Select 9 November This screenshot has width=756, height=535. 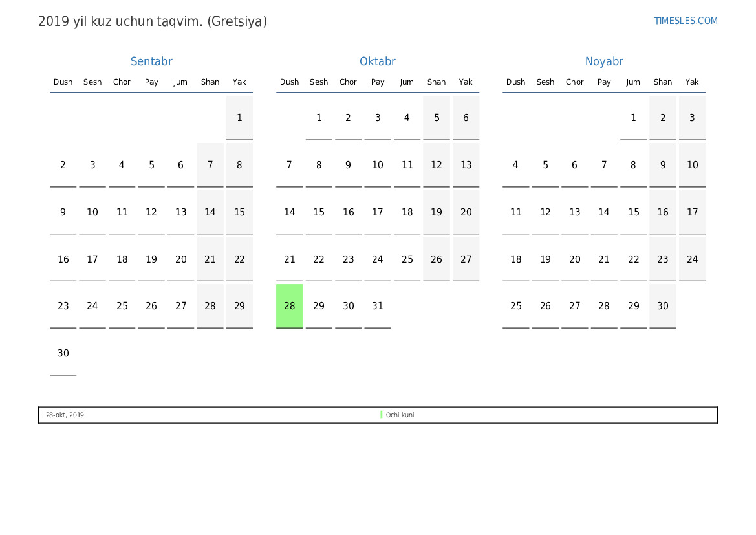coord(663,165)
